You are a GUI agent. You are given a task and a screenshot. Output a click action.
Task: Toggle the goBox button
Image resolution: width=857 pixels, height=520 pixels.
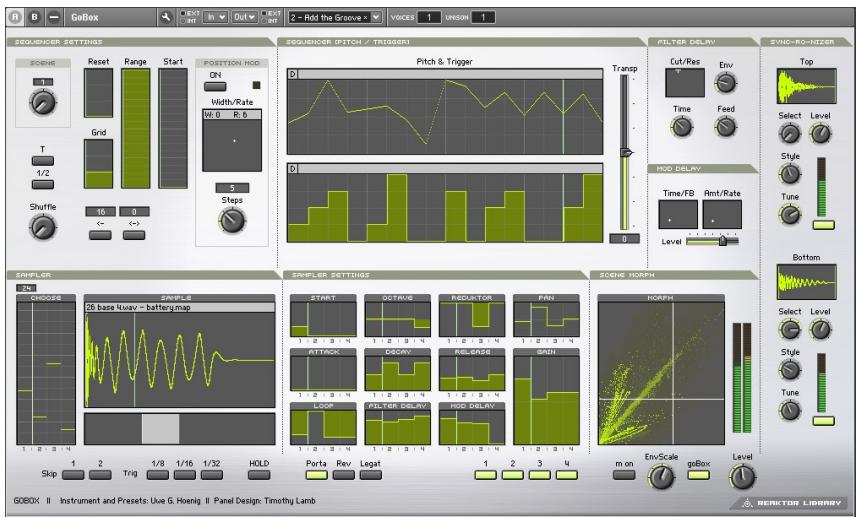[x=698, y=475]
